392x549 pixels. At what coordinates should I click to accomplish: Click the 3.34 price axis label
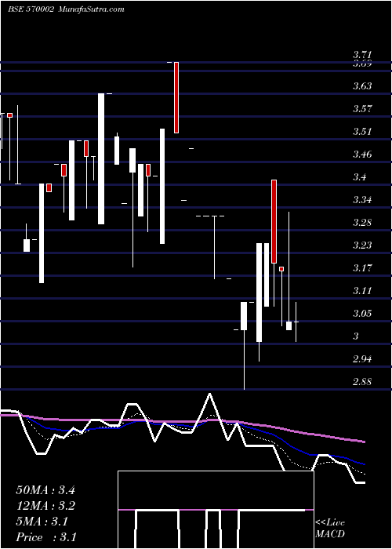click(x=362, y=200)
